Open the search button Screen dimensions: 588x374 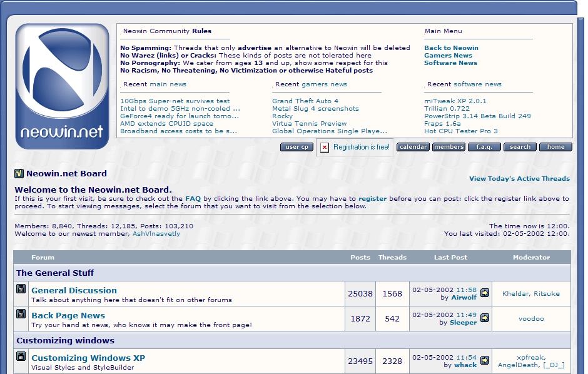[520, 147]
